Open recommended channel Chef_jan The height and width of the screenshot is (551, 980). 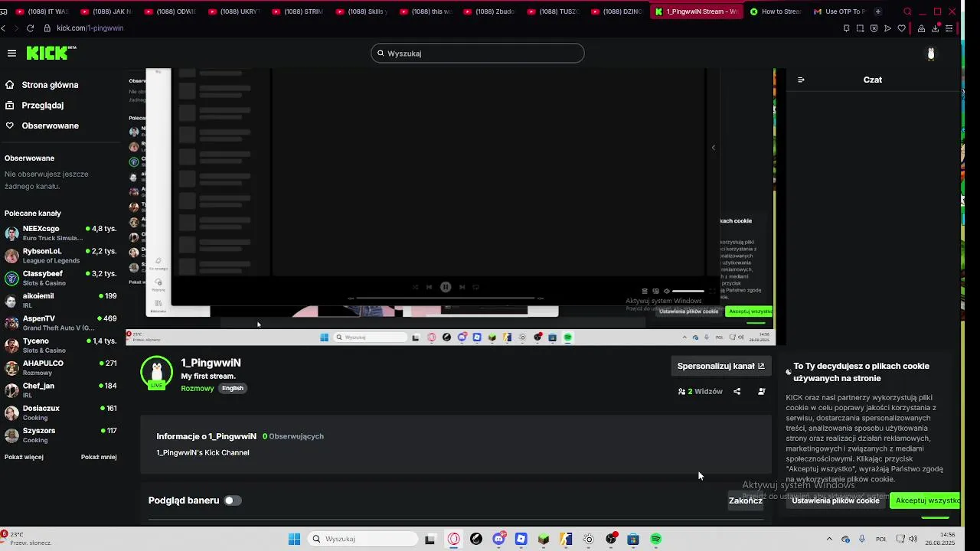(x=61, y=390)
